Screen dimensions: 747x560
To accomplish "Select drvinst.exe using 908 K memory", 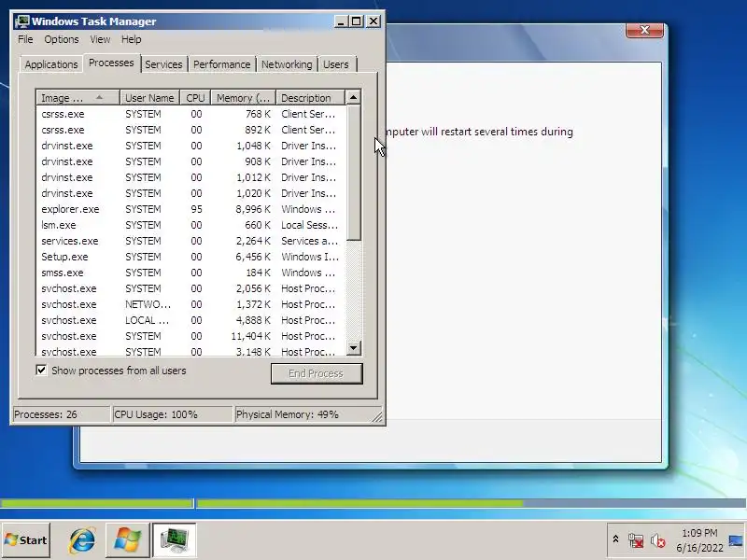I will 190,161.
